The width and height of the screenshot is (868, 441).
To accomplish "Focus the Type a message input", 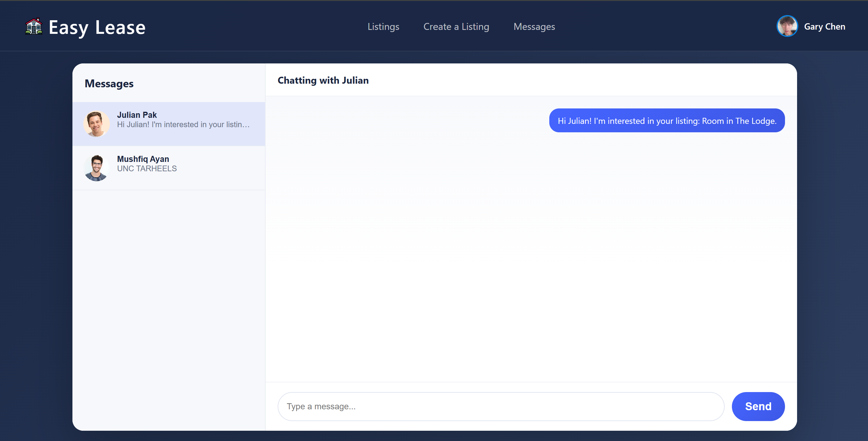I will pos(501,406).
